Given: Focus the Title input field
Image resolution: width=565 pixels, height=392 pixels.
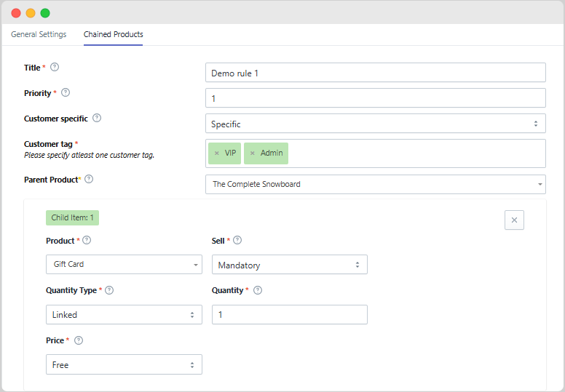Looking at the screenshot, I should coord(375,73).
